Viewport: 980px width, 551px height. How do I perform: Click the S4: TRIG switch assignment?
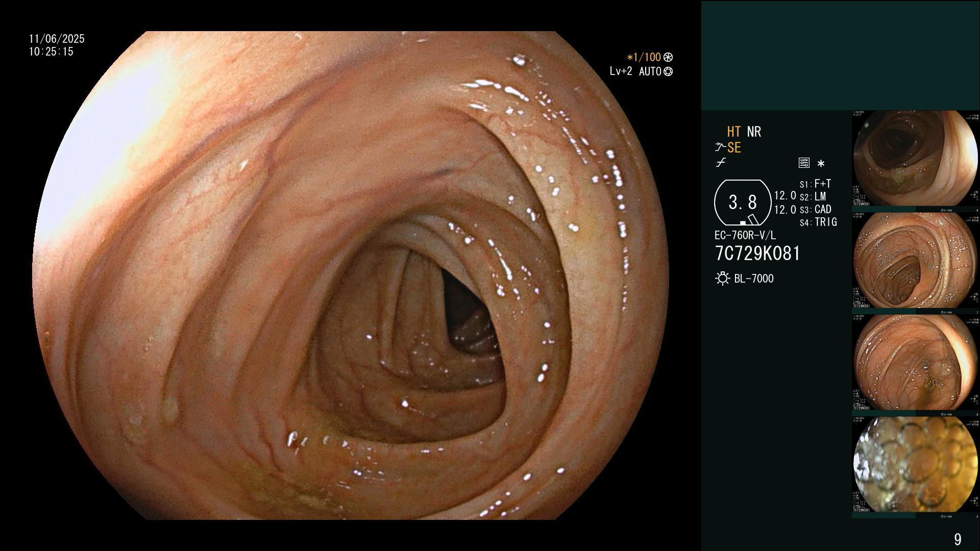coord(818,222)
